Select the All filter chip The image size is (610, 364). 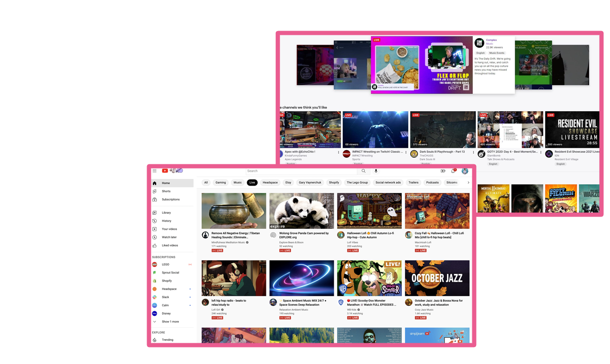[x=206, y=183]
